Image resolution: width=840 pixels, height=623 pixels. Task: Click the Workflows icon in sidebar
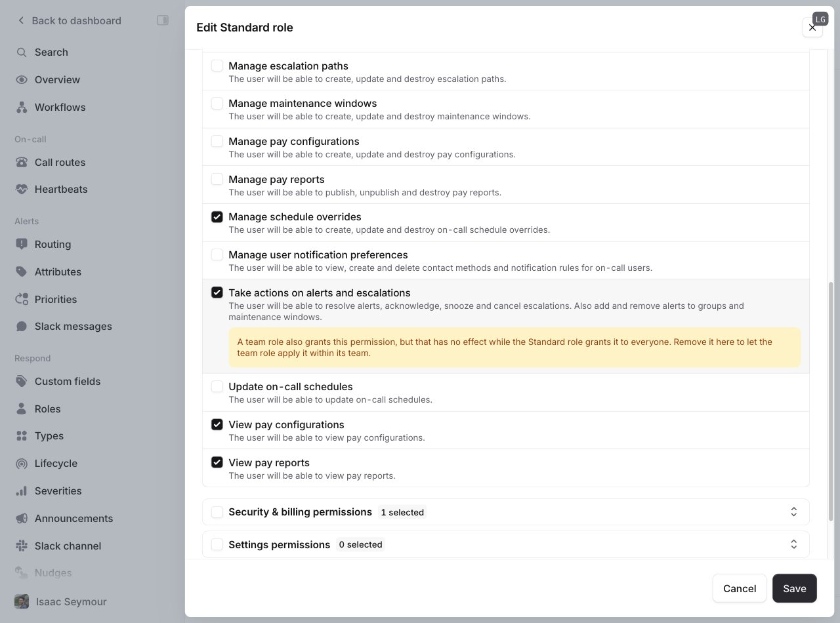point(22,108)
